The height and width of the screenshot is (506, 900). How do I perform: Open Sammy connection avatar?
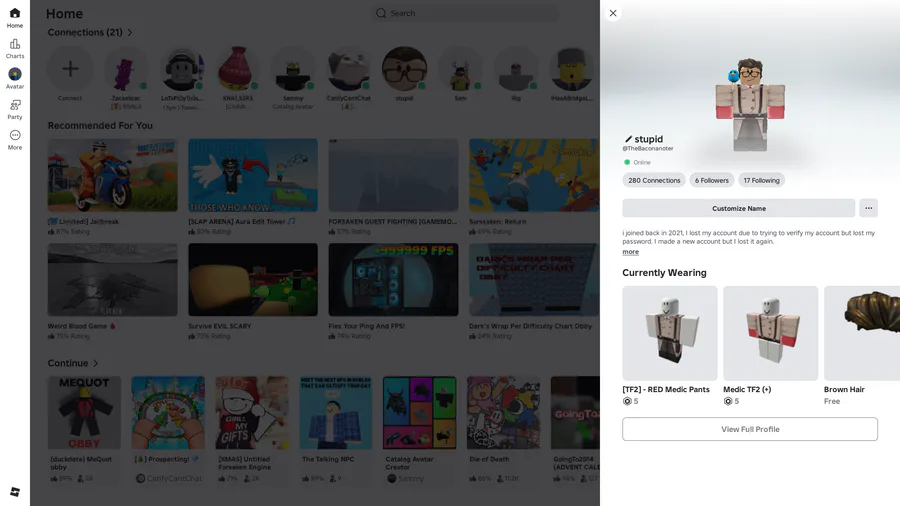pyautogui.click(x=293, y=69)
